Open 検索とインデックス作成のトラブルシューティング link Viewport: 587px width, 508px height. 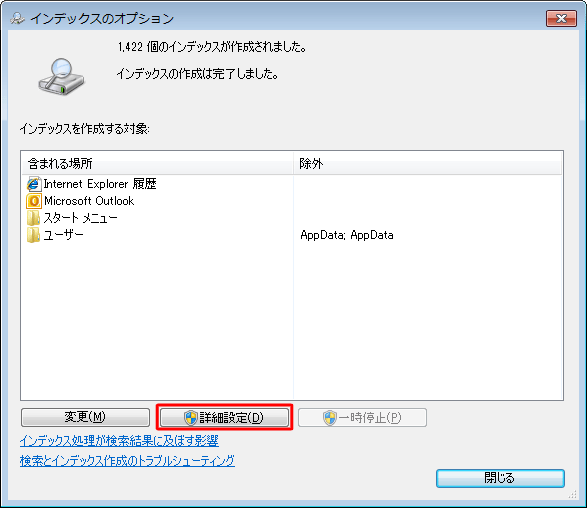click(127, 460)
